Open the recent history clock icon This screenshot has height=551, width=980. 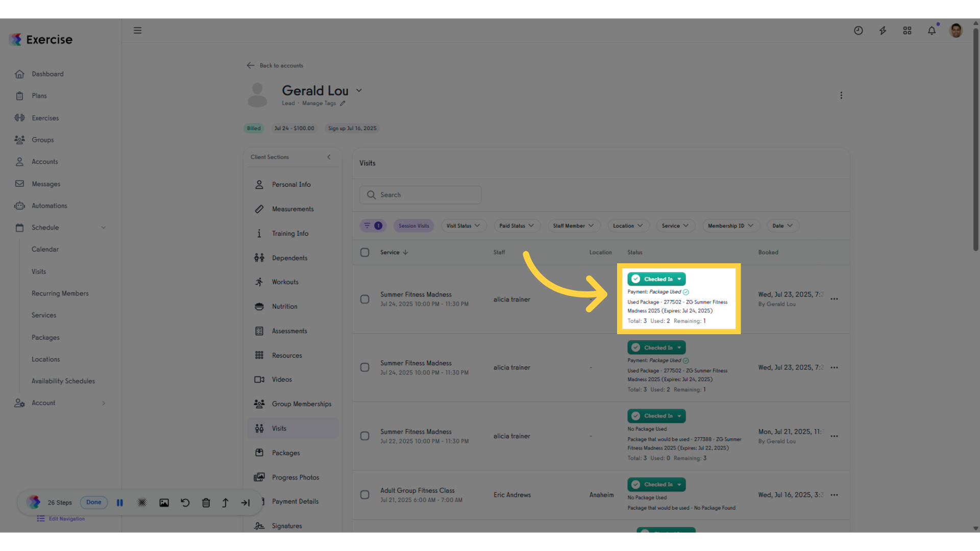tap(859, 31)
